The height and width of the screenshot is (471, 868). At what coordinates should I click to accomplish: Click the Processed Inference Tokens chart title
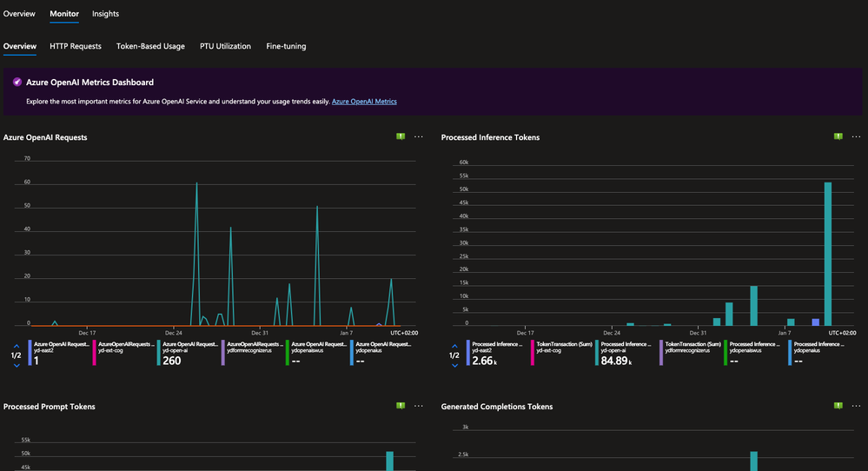point(490,137)
